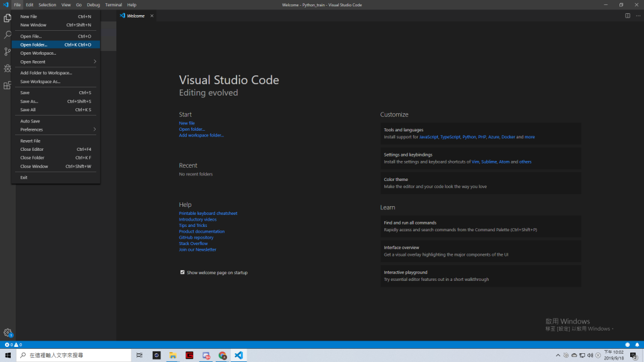Open the red app icon on taskbar
Image resolution: width=644 pixels, height=362 pixels.
(189, 355)
